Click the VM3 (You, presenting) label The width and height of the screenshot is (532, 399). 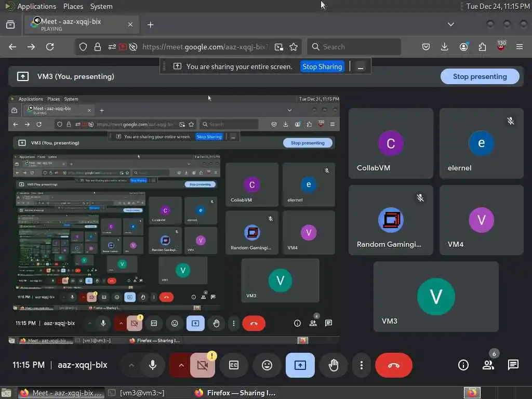click(x=76, y=77)
